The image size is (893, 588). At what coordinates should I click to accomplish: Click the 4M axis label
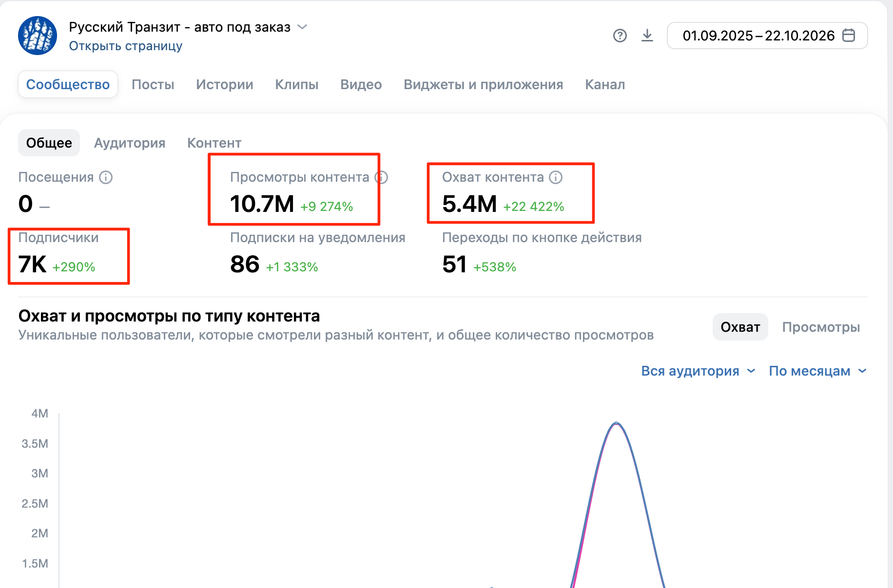tap(39, 414)
